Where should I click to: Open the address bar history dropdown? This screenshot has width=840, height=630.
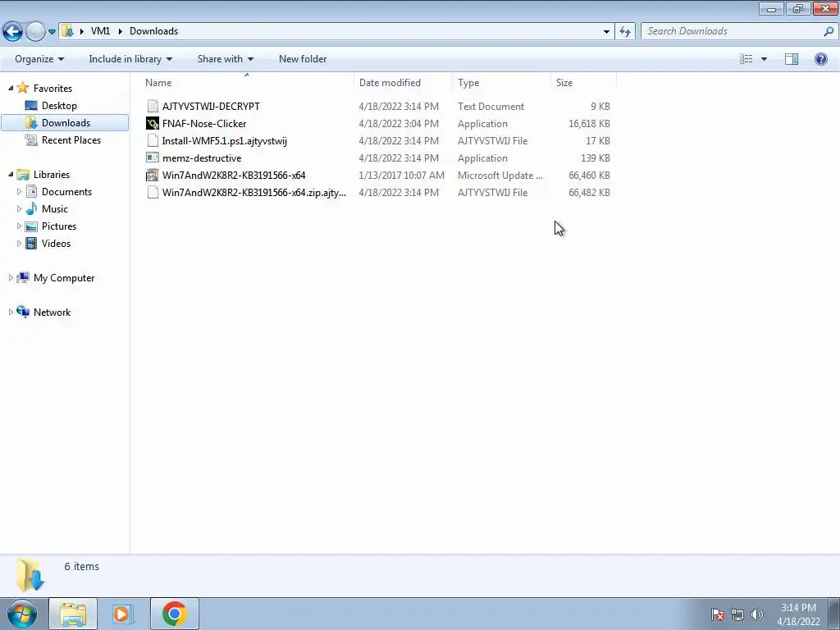[x=606, y=32]
